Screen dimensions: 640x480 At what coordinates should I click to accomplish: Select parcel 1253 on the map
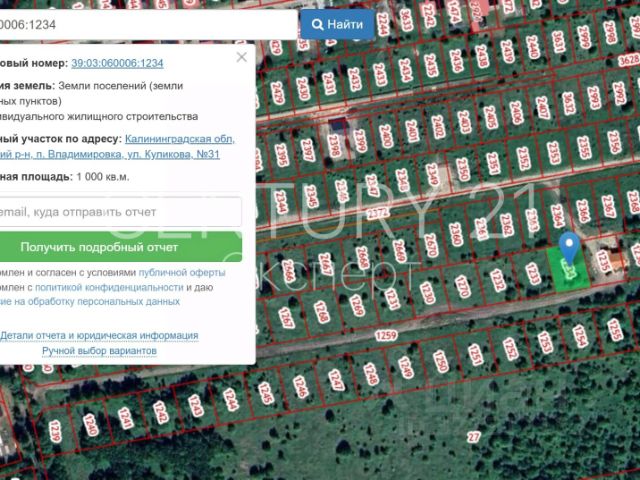[545, 342]
